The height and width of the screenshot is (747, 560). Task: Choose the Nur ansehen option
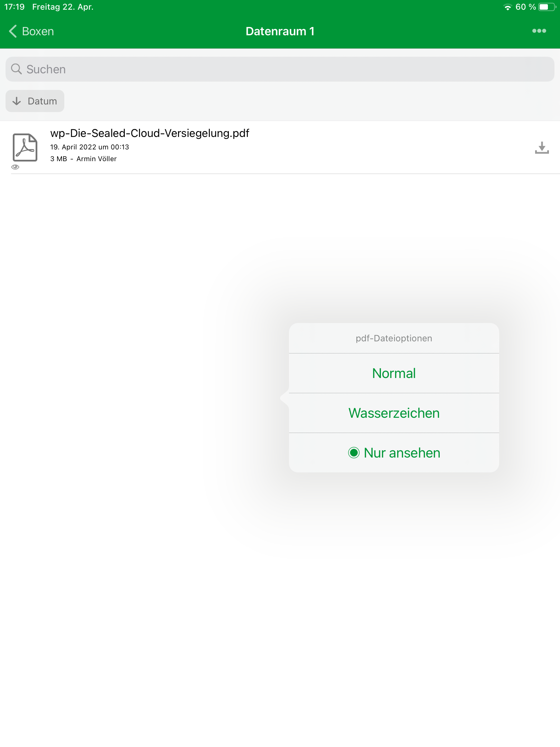pos(394,453)
